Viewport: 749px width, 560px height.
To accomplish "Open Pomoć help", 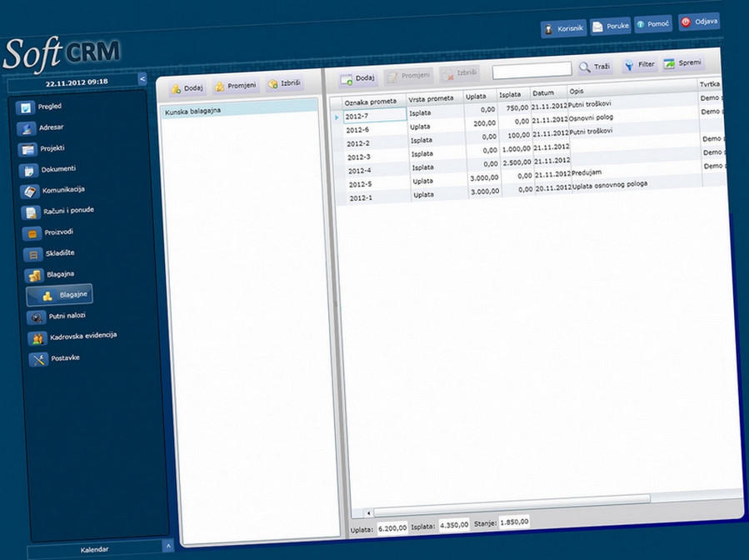I will point(653,24).
